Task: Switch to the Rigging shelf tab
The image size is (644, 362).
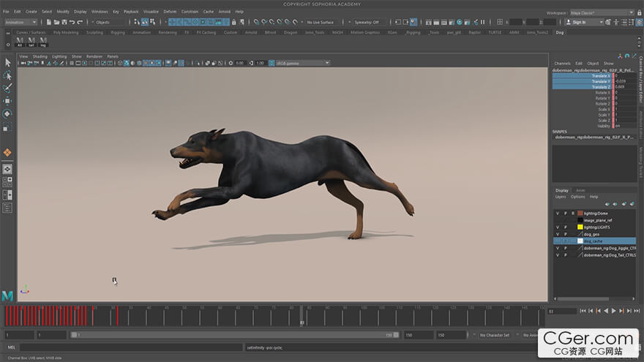Action: tap(118, 32)
